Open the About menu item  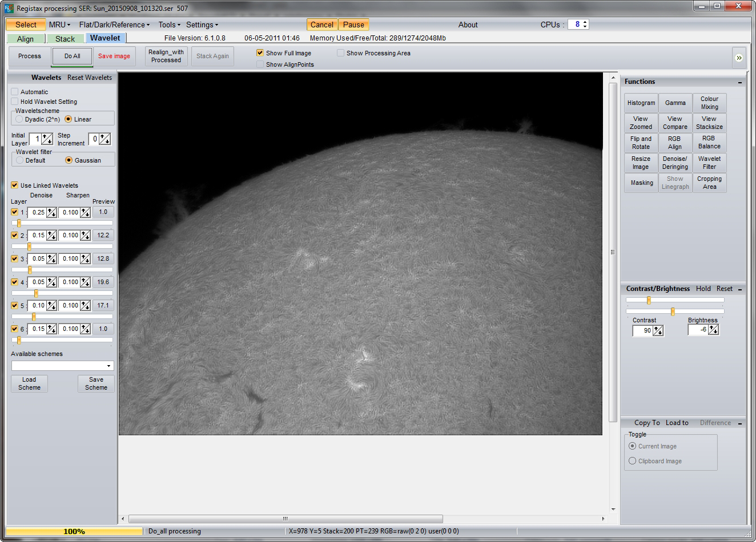(x=468, y=25)
